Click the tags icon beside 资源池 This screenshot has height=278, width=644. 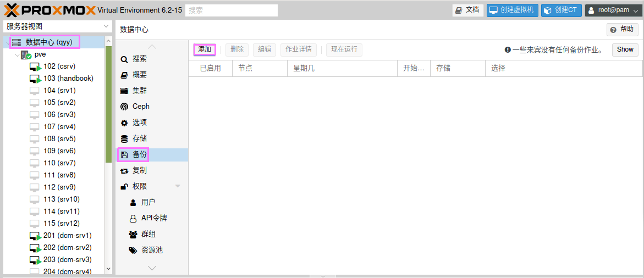[133, 250]
